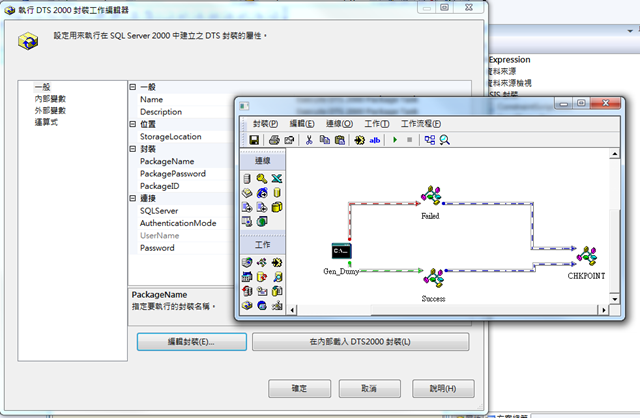Select the Message Queue task icon
Screen dimensions: 640x418
pyautogui.click(x=262, y=305)
